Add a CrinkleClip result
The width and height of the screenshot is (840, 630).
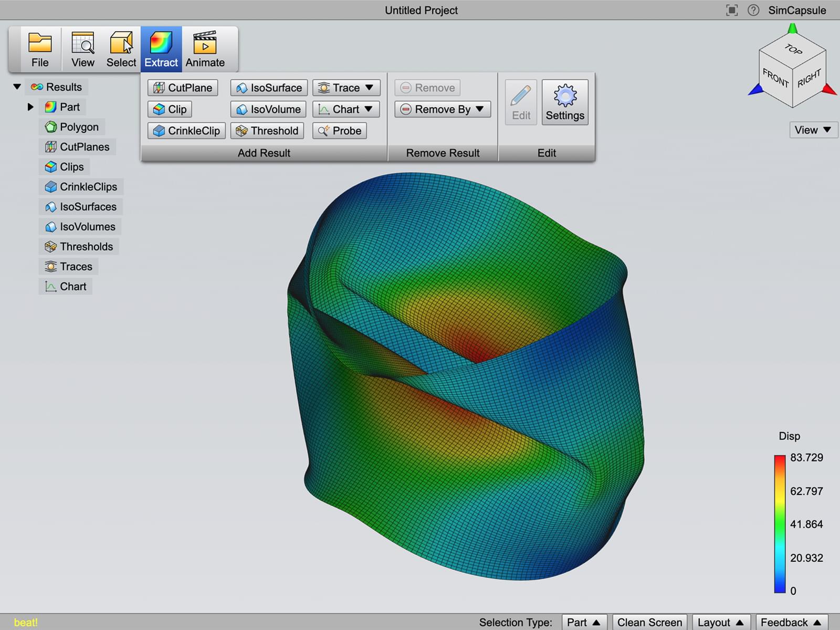(186, 131)
